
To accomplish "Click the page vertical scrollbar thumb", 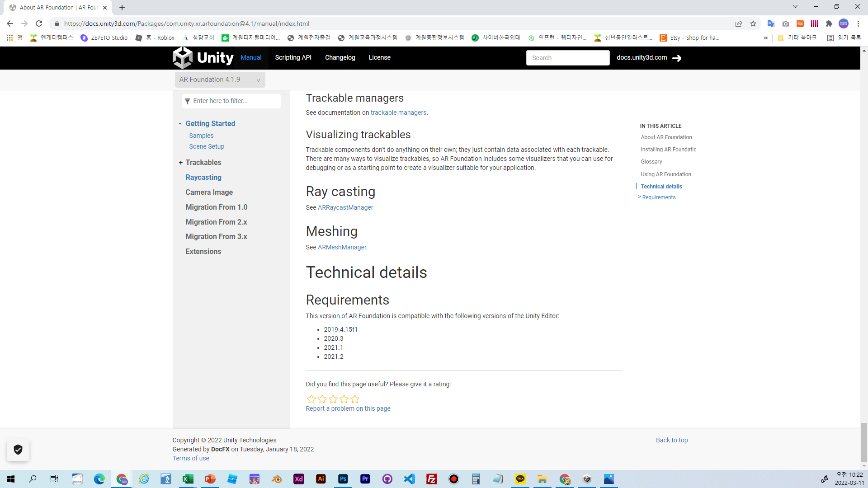I will pyautogui.click(x=864, y=443).
